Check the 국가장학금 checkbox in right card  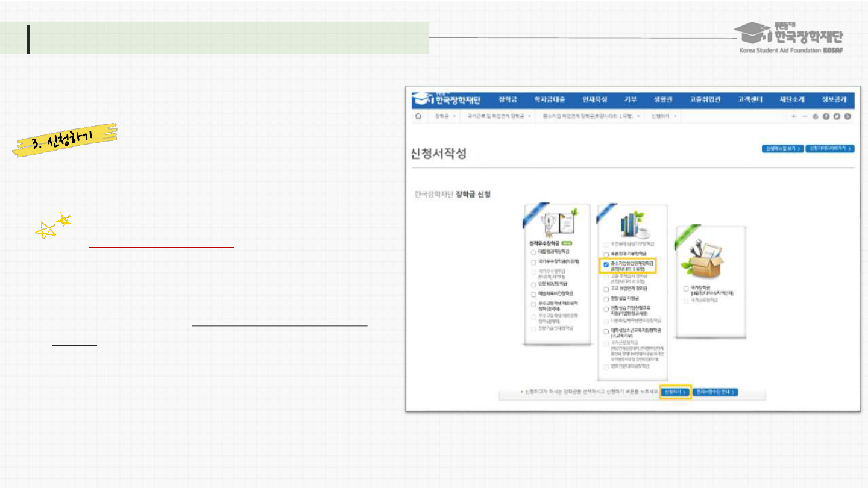[x=686, y=289]
